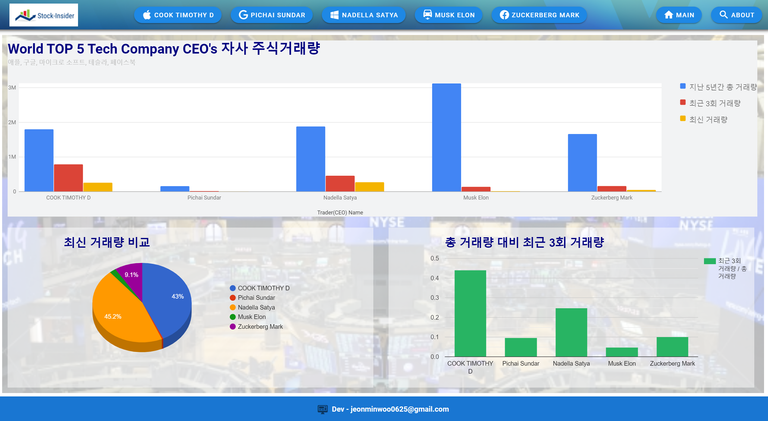Screen dimensions: 768x421
Task: Click green Pichai Sundar ratio bar
Action: 521,347
